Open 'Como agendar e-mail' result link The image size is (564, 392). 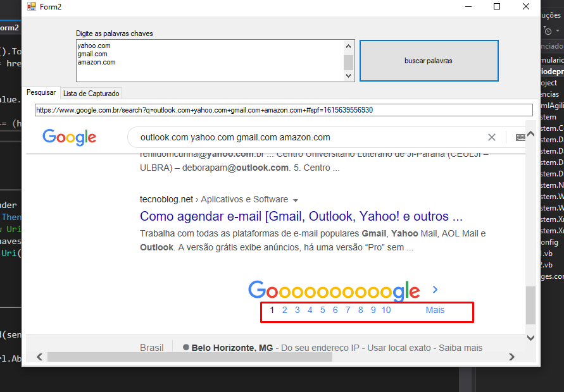pos(301,216)
